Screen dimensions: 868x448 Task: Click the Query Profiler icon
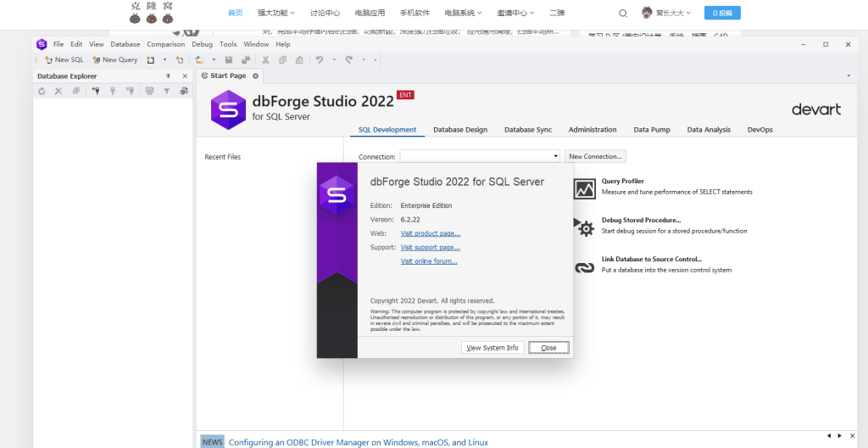pyautogui.click(x=585, y=188)
